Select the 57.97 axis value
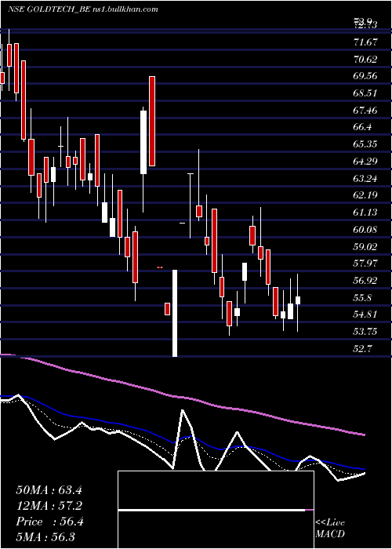Image resolution: width=392 pixels, height=549 pixels. [x=365, y=264]
